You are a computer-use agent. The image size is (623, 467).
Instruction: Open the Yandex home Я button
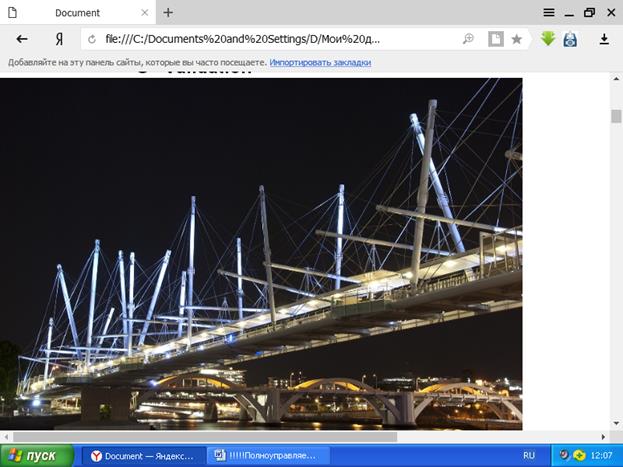point(59,39)
